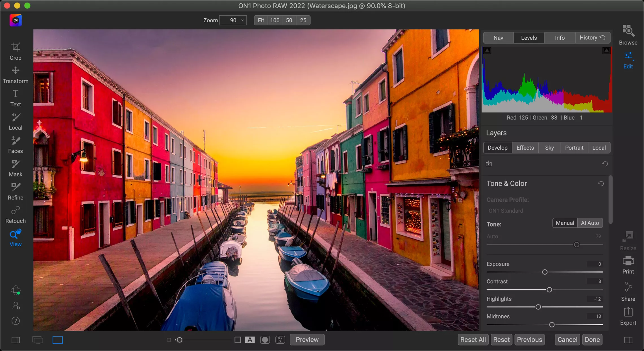Open the Zoom percentage dropdown
This screenshot has height=351, width=644.
coord(242,20)
